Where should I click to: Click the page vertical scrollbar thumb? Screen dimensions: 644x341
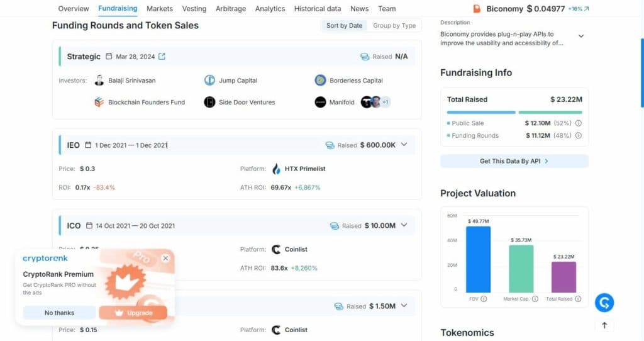(x=642, y=73)
